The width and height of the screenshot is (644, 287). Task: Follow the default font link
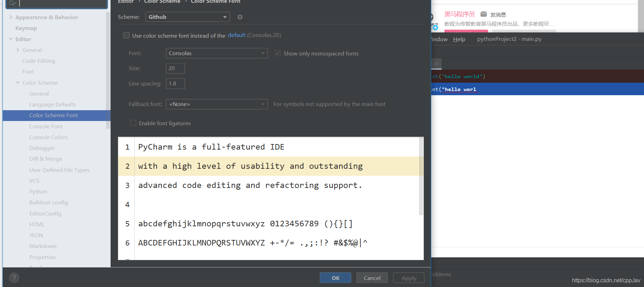(x=237, y=35)
